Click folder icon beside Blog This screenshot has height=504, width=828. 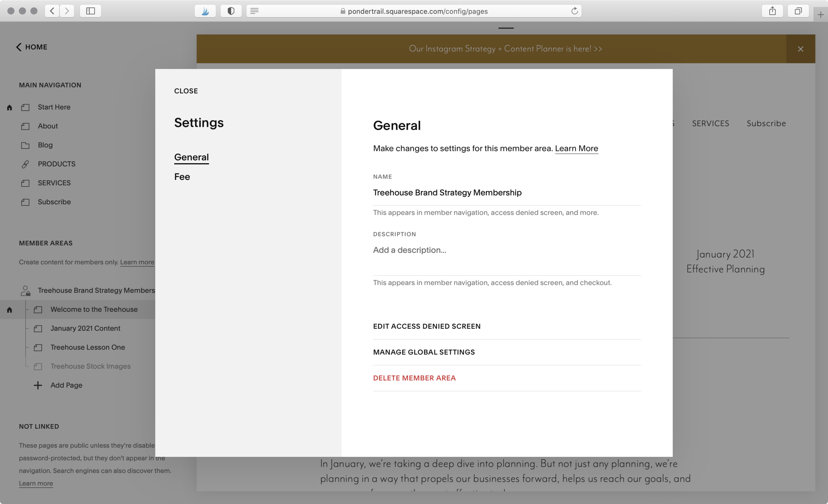[x=25, y=145]
